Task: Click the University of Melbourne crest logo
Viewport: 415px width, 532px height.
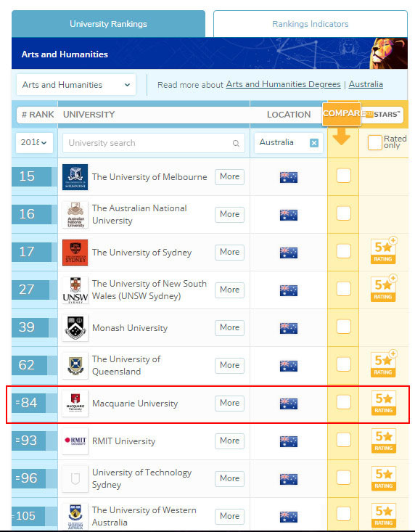Action: click(75, 177)
